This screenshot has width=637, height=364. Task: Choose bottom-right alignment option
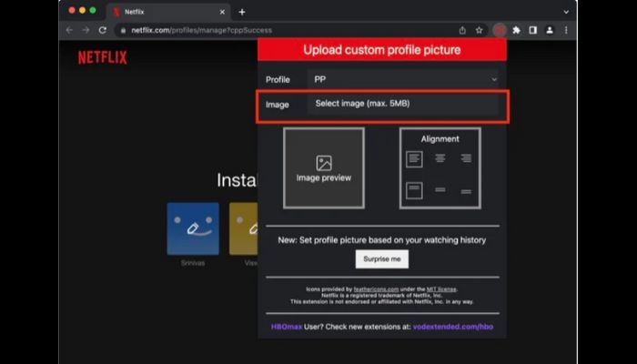coord(466,191)
